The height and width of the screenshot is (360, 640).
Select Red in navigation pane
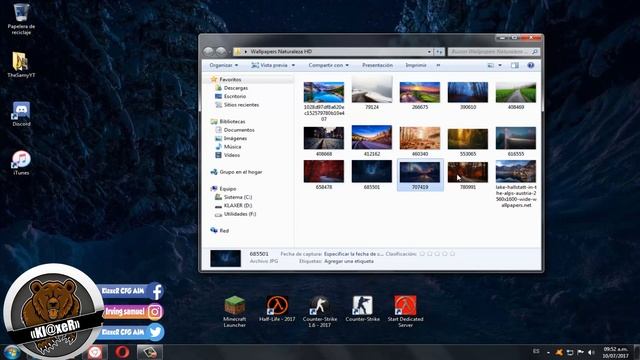click(224, 231)
